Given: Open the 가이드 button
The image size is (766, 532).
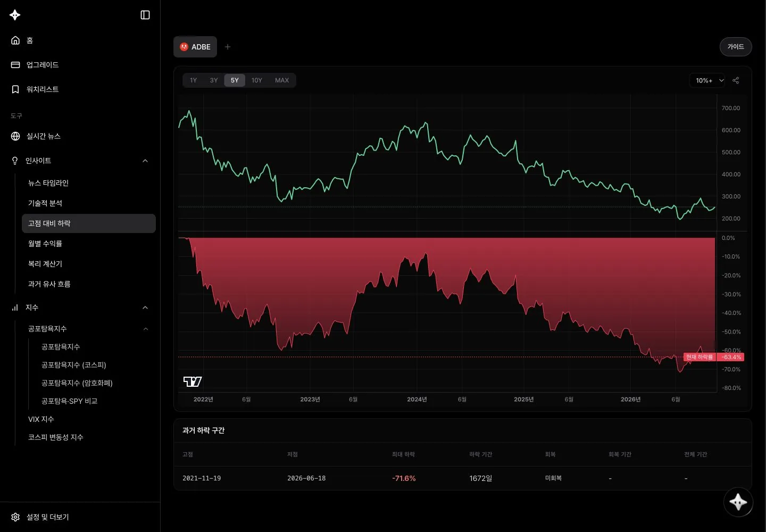Looking at the screenshot, I should click(736, 47).
